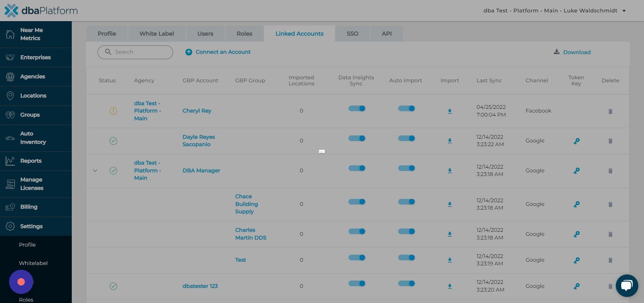
Task: Open Profile under Settings submenu
Action: click(x=27, y=245)
